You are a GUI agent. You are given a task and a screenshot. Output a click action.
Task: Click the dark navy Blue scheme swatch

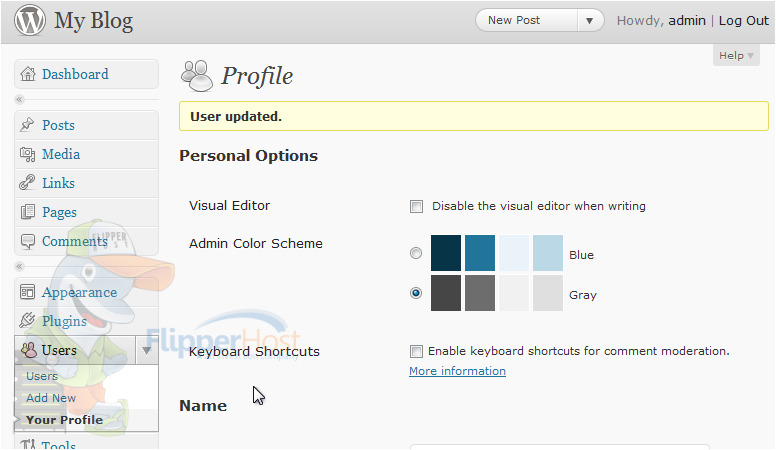(x=446, y=253)
